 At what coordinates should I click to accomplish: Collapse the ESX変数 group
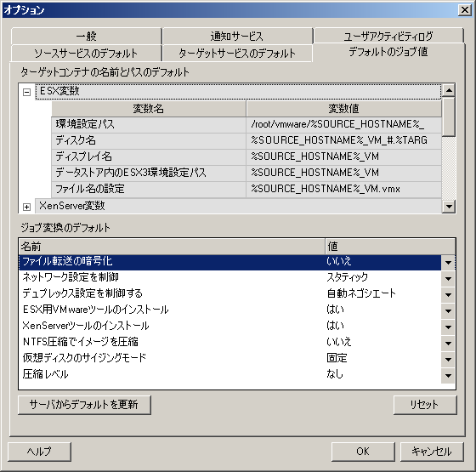(x=26, y=92)
